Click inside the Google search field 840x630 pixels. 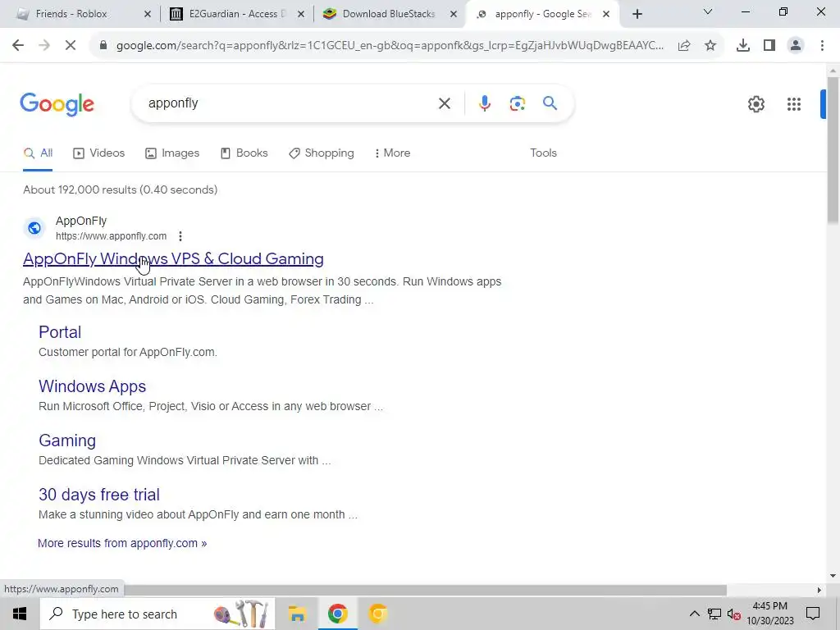click(x=290, y=103)
